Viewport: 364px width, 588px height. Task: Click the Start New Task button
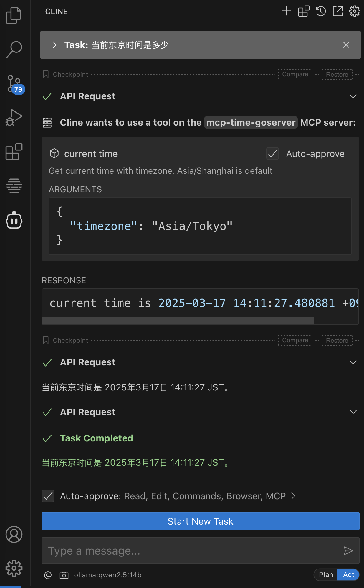(x=200, y=521)
